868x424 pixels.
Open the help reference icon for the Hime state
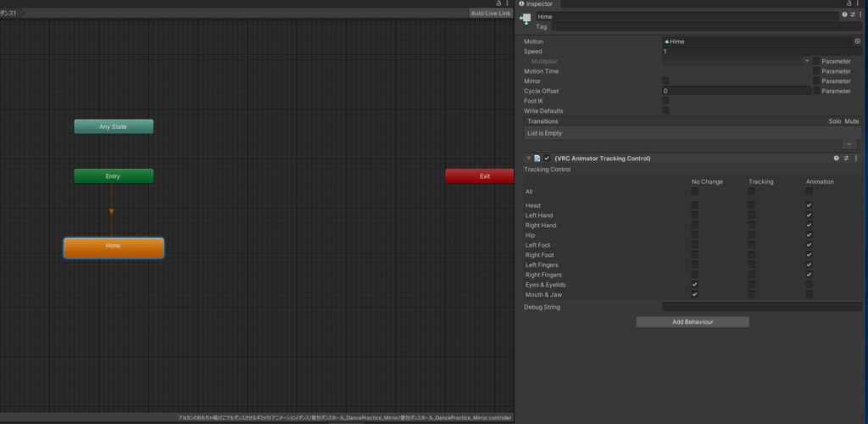coord(844,14)
